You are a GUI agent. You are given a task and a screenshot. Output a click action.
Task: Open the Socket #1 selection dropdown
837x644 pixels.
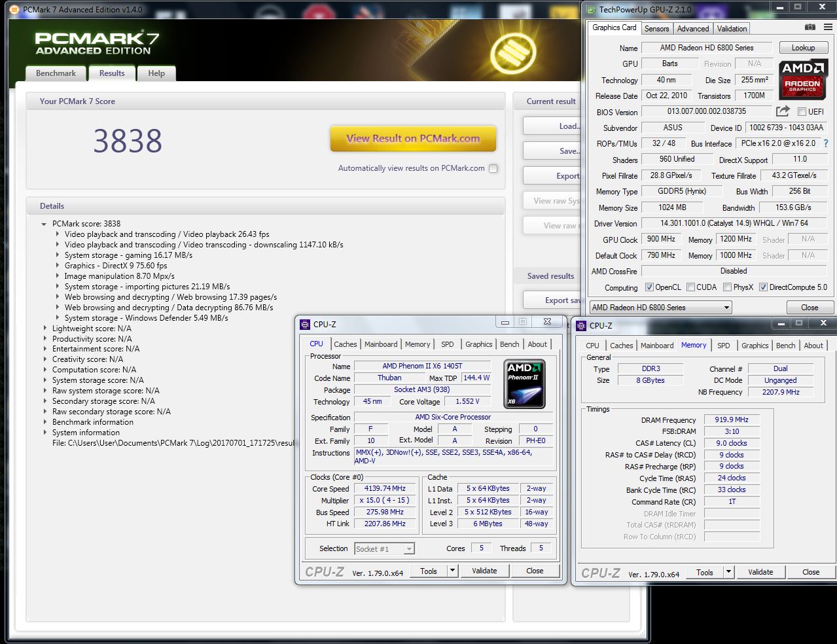(x=385, y=549)
